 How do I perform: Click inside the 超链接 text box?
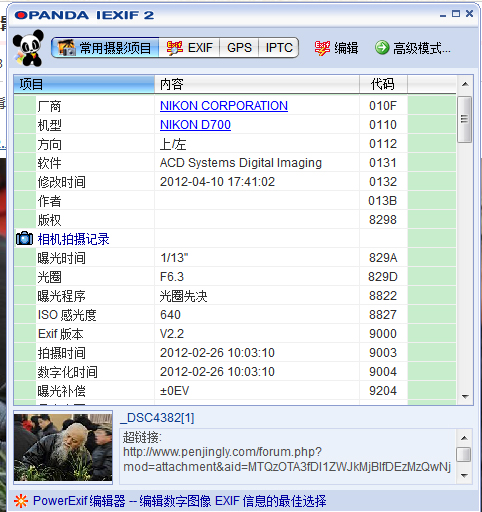[287, 456]
